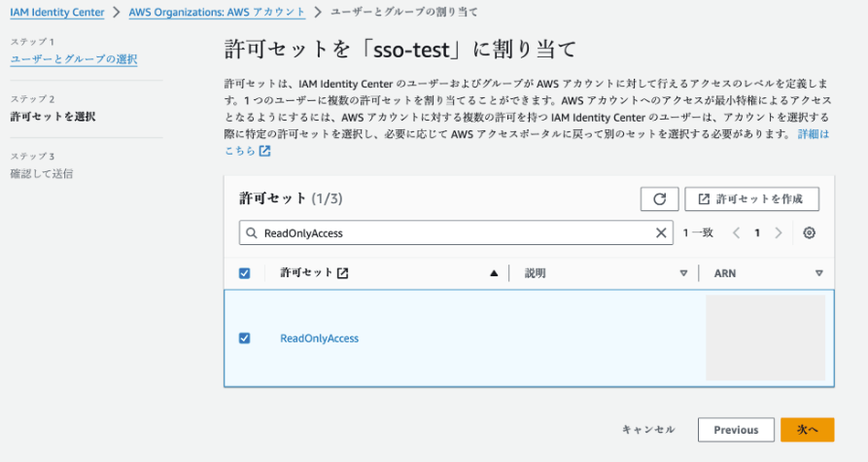Click the 次へ button

pos(807,429)
